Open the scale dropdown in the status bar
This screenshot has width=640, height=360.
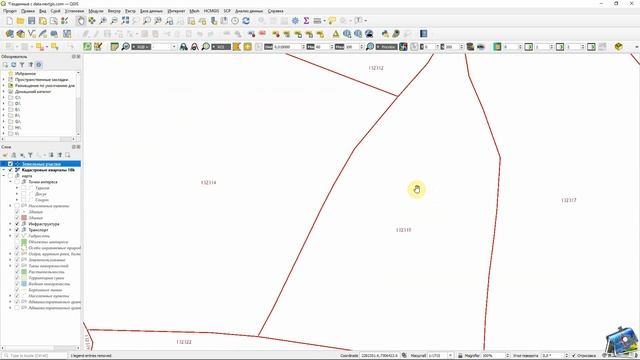pos(450,356)
